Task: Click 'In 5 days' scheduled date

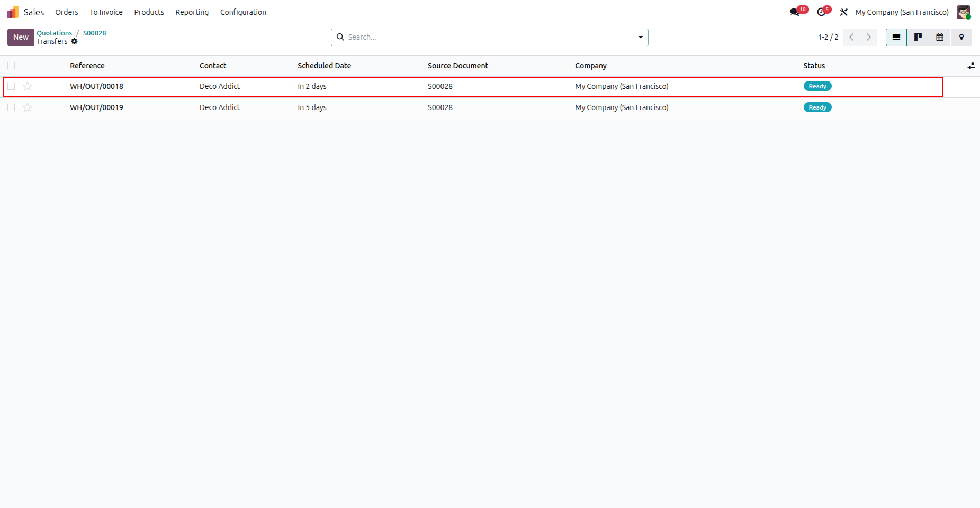Action: tap(312, 107)
